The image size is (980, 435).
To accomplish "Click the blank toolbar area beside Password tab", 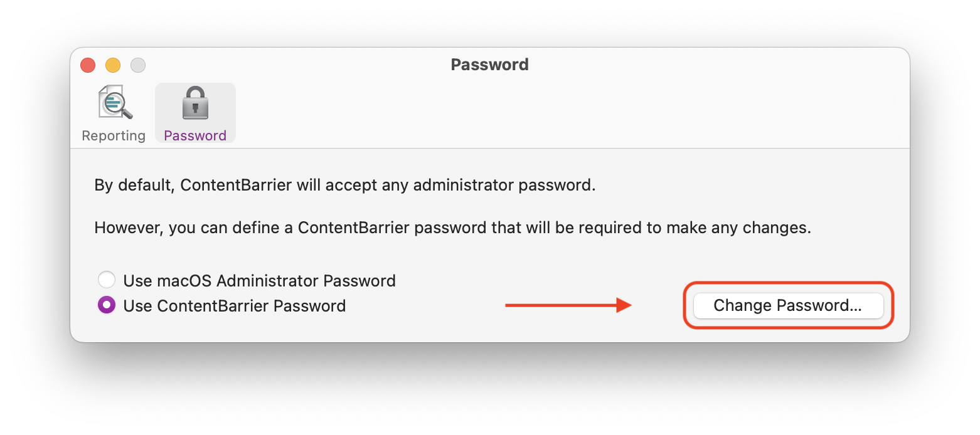I will tap(565, 113).
